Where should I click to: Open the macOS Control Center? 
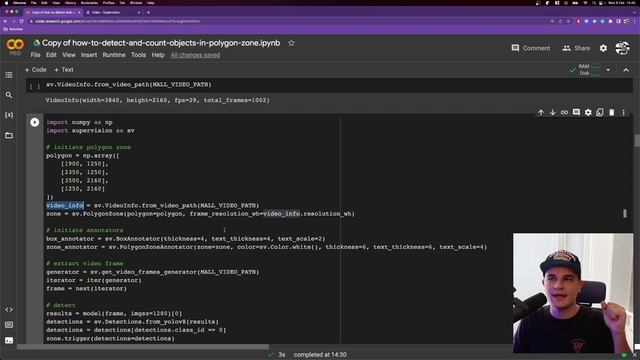[602, 3]
